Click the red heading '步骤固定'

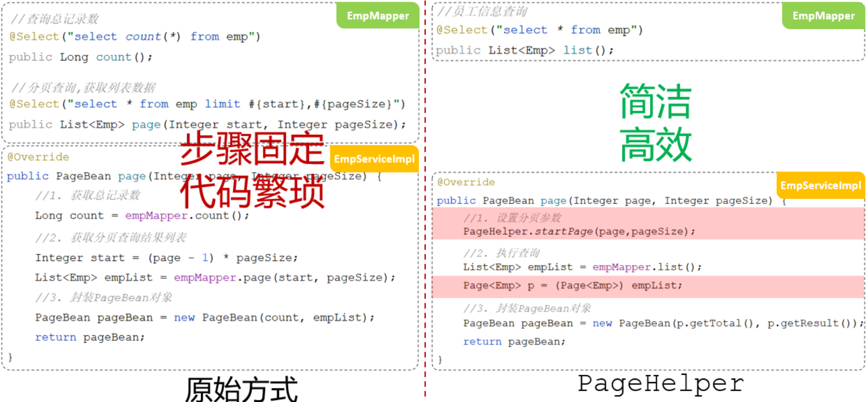[x=252, y=148]
